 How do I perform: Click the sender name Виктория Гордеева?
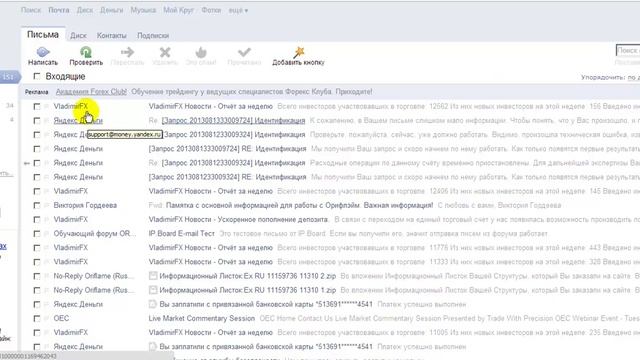85,205
